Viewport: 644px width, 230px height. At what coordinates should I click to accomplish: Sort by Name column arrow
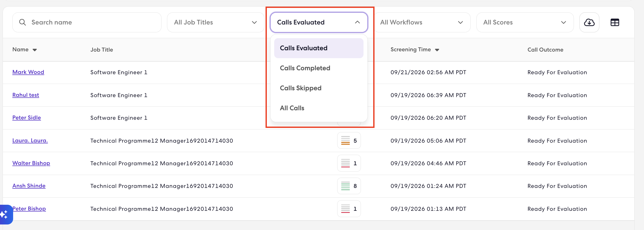click(35, 50)
